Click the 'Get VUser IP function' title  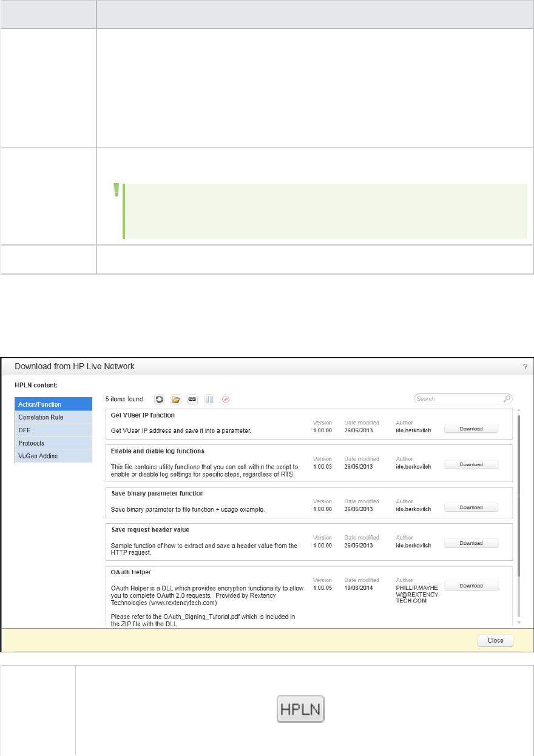click(x=143, y=415)
